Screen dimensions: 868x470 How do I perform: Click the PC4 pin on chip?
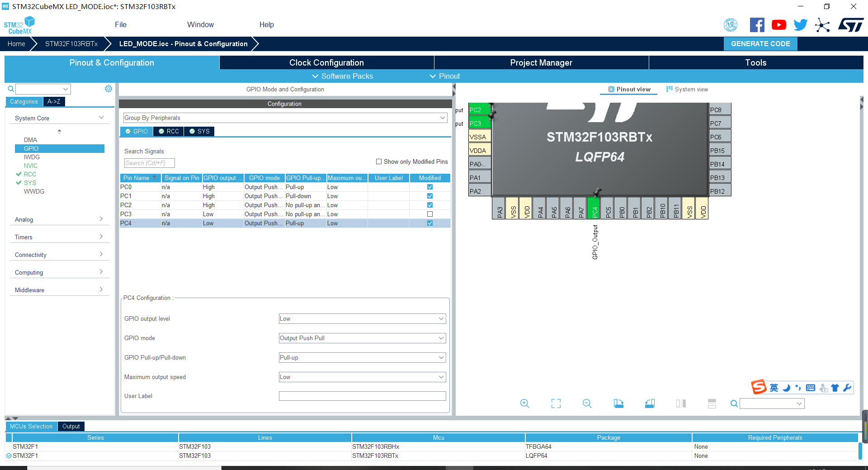tap(594, 209)
